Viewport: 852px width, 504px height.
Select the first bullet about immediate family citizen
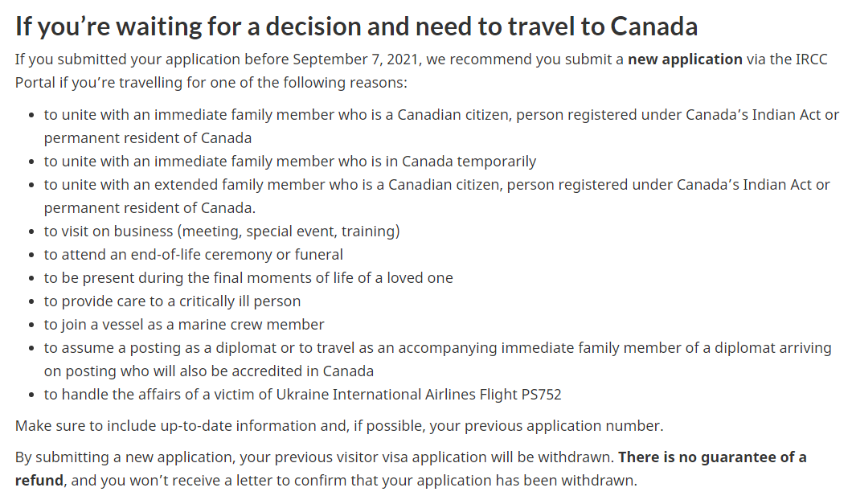coord(440,114)
